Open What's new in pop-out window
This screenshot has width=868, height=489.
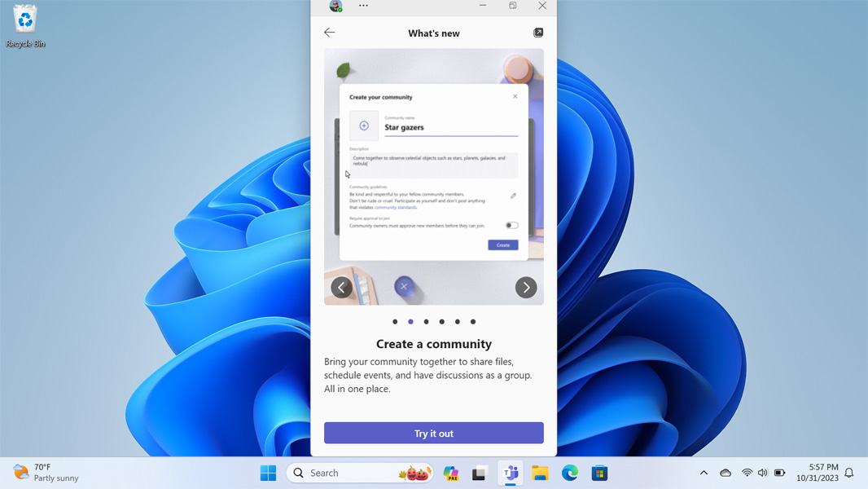point(538,33)
